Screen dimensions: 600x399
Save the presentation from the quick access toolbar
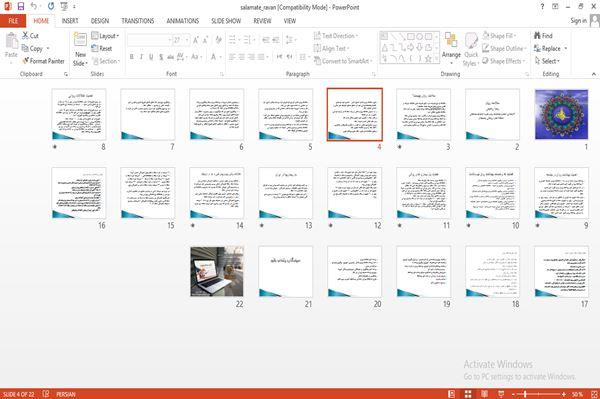pos(21,7)
